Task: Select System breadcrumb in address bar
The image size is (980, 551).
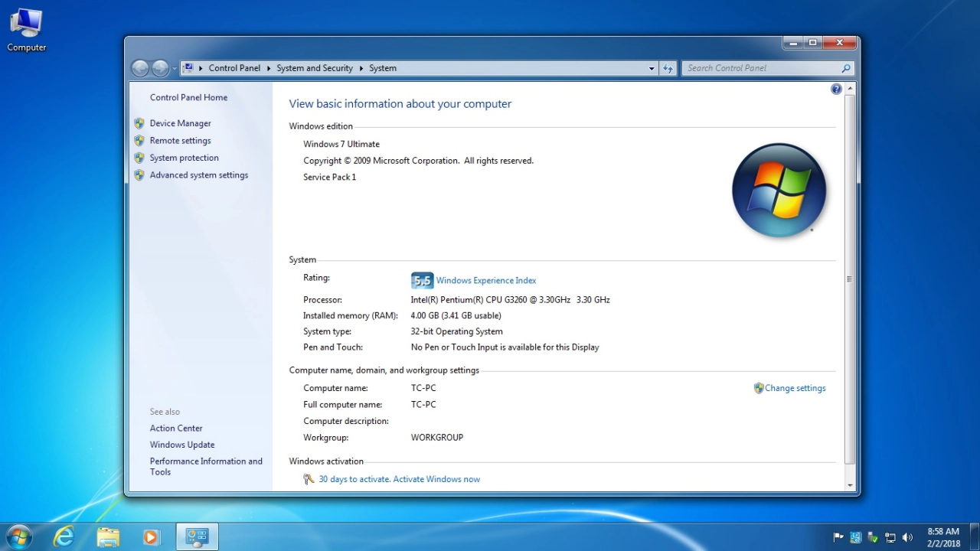Action: point(383,68)
